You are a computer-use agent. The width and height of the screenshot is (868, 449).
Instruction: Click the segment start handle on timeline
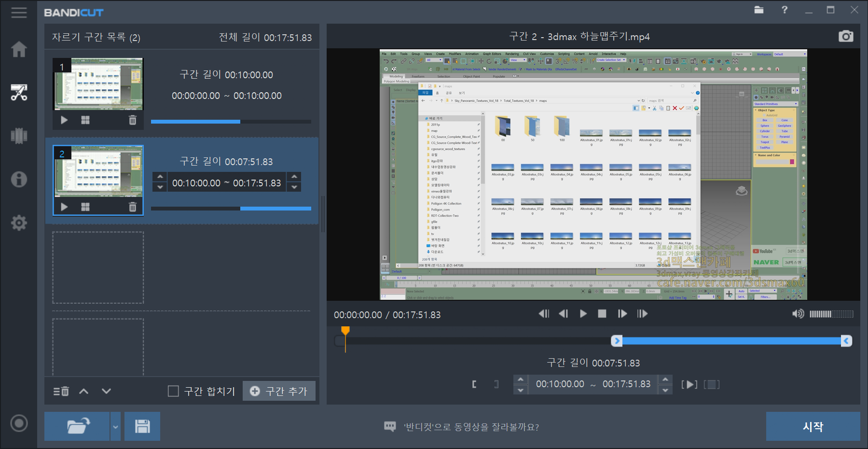617,341
